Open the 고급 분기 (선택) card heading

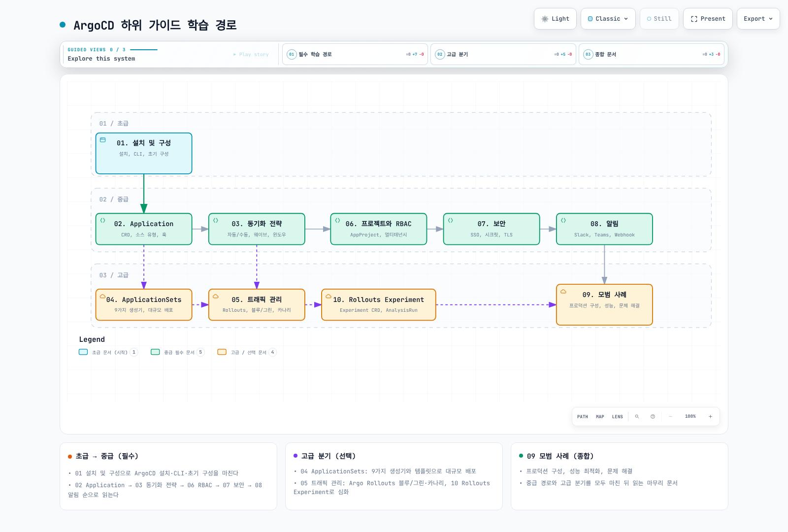point(328,456)
